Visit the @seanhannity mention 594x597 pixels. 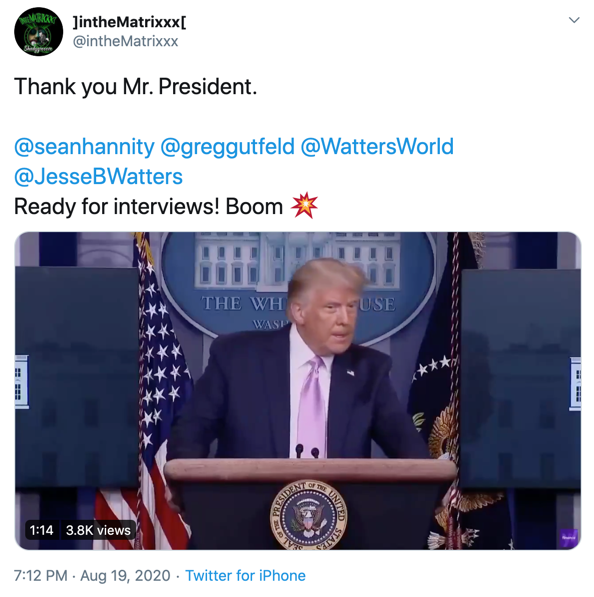(x=84, y=147)
